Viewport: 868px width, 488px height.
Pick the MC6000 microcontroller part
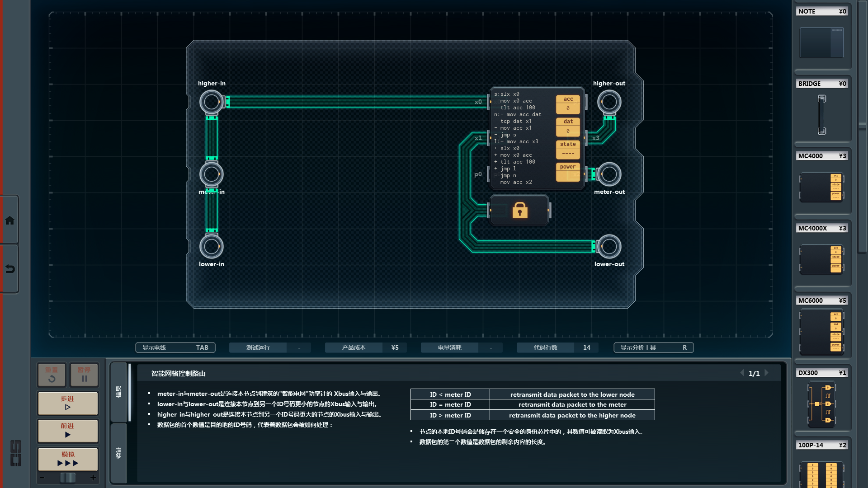[821, 332]
